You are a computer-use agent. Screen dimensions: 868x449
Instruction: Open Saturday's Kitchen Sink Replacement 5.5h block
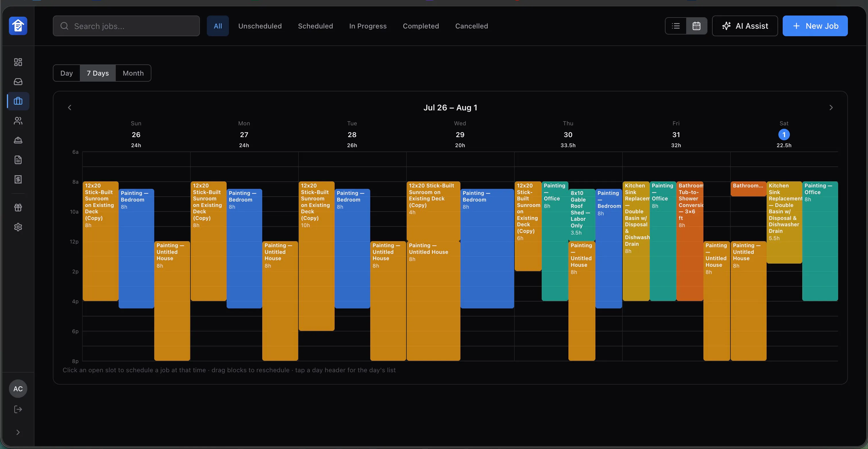tap(784, 223)
